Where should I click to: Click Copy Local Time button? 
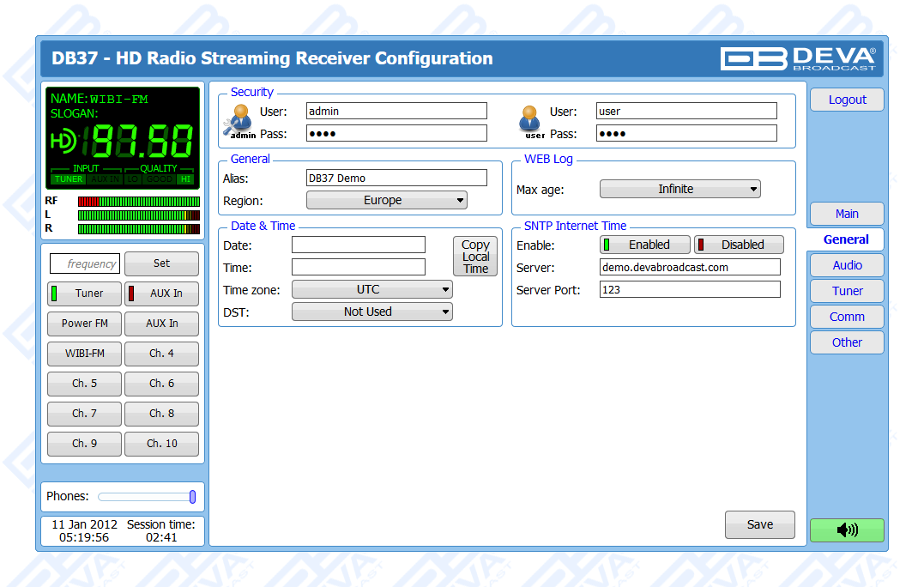475,257
